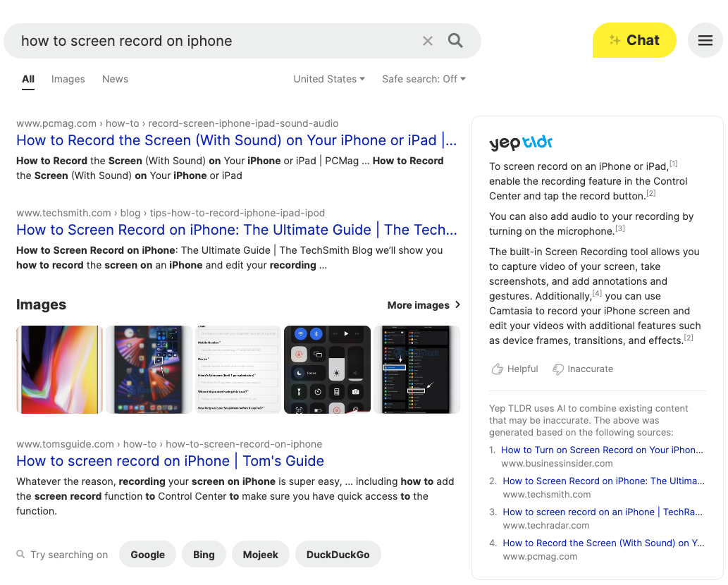Viewport: 728px width, 585px height.
Task: Open Tom's Guide screen record result
Action: (170, 461)
